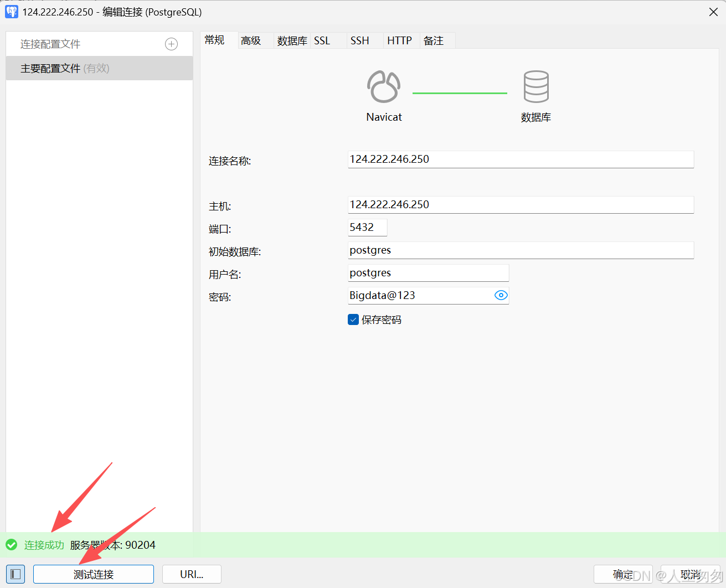Close the edit connection dialog
726x588 pixels.
pyautogui.click(x=713, y=12)
